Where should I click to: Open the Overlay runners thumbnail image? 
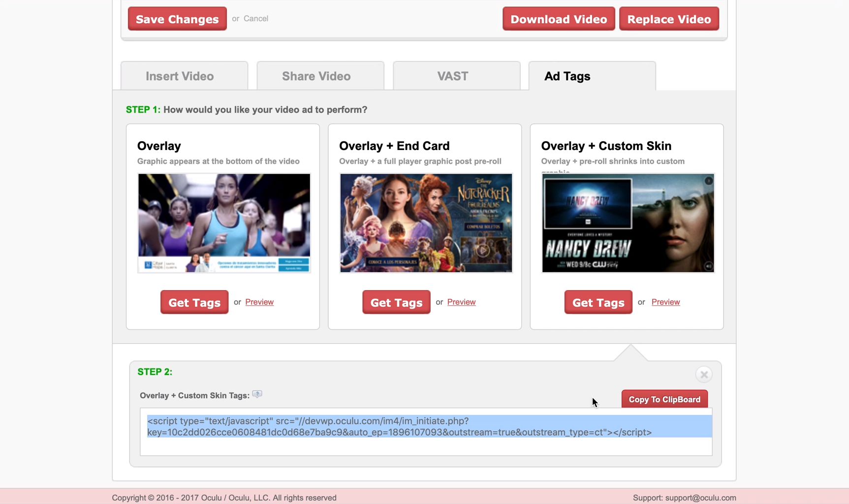click(x=224, y=223)
